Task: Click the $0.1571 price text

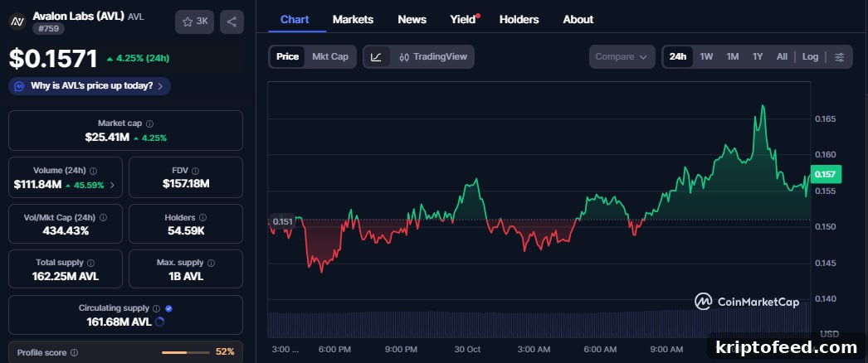Action: tap(53, 59)
